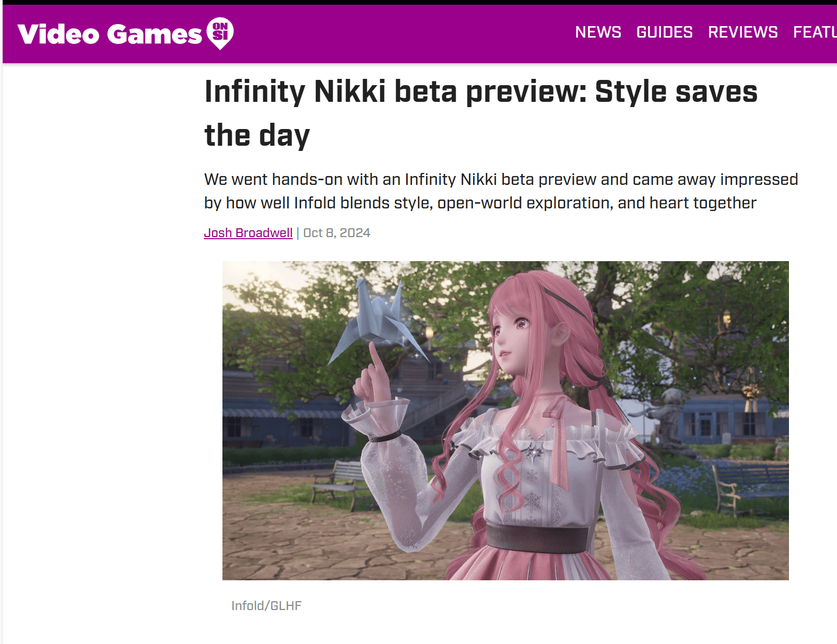Click the Infinity Nikki beta preview headline
Image resolution: width=837 pixels, height=644 pixels.
[480, 113]
